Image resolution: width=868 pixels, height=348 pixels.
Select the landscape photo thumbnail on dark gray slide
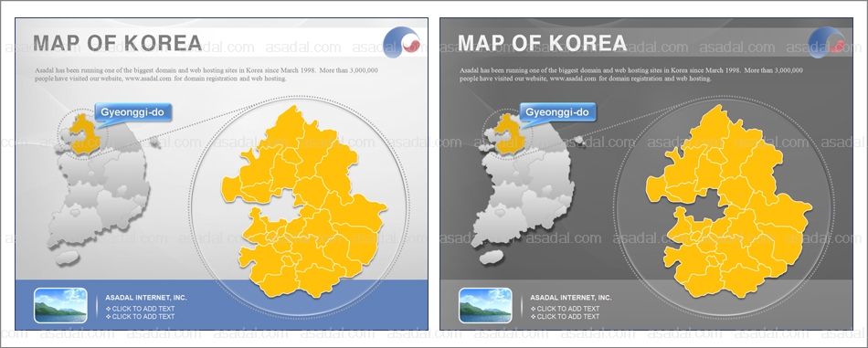[485, 305]
